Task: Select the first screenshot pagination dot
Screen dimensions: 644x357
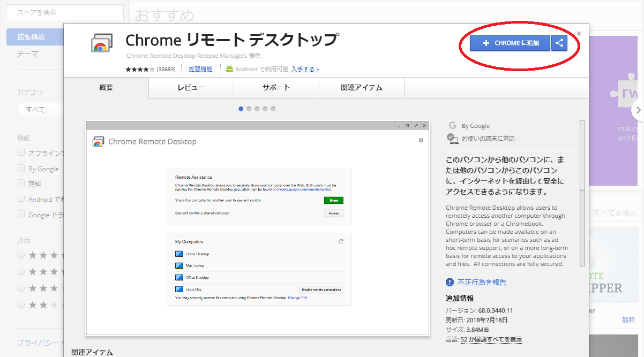Action: 241,109
